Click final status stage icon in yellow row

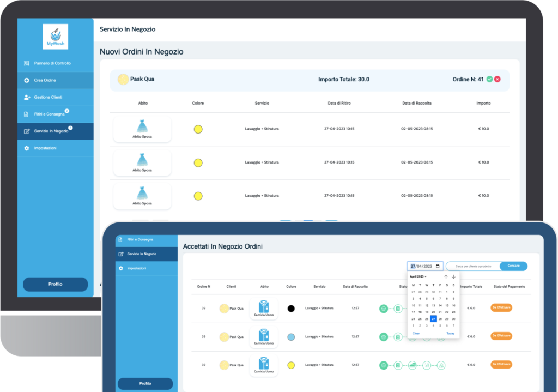pos(441,365)
